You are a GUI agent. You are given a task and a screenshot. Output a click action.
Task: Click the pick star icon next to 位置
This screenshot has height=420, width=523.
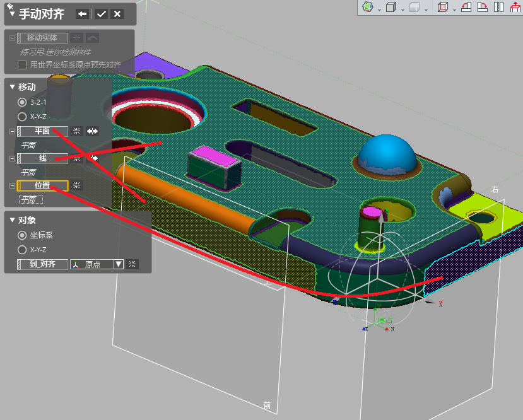tap(77, 185)
